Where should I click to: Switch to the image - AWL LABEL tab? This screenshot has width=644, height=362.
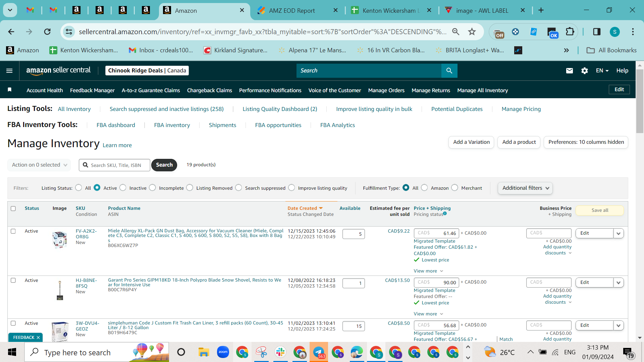coord(482,10)
